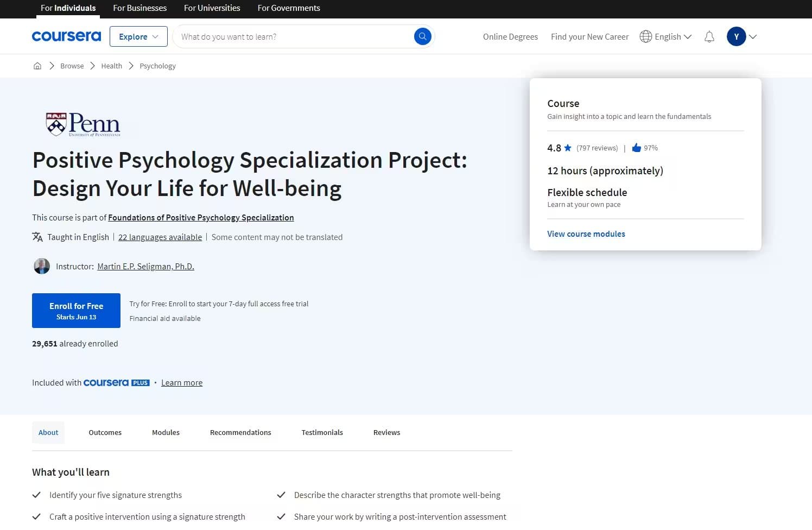Click View course modules link
Image resolution: width=812 pixels, height=530 pixels.
click(x=586, y=234)
